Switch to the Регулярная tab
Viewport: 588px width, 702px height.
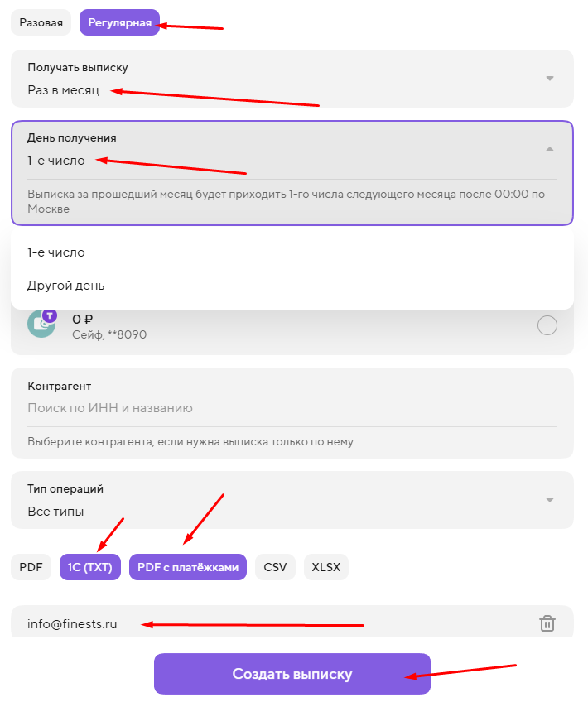pos(119,22)
